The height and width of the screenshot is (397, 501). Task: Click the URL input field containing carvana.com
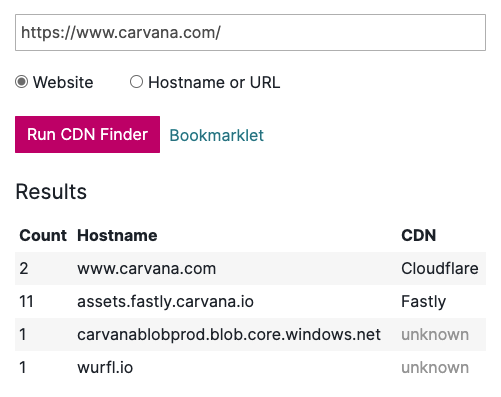coord(250,32)
